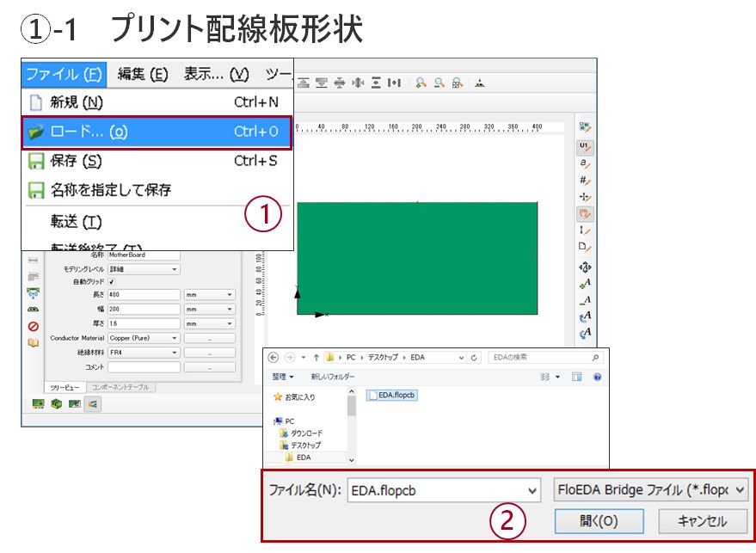
Task: Select the '#' number edit tool
Action: [x=585, y=181]
